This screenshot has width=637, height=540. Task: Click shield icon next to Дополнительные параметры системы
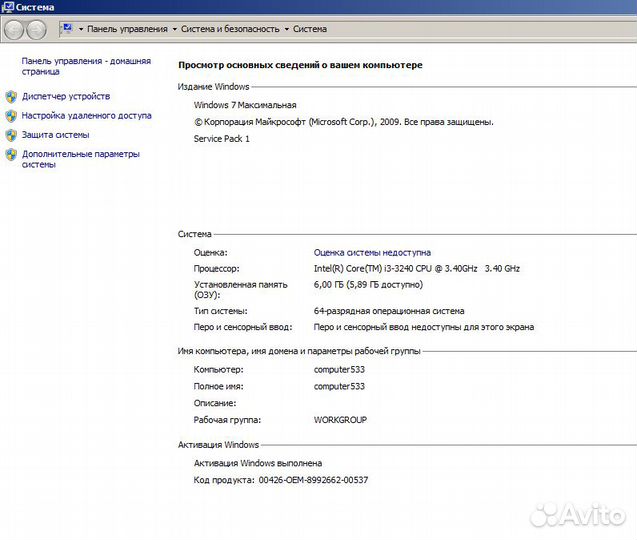coord(11,154)
